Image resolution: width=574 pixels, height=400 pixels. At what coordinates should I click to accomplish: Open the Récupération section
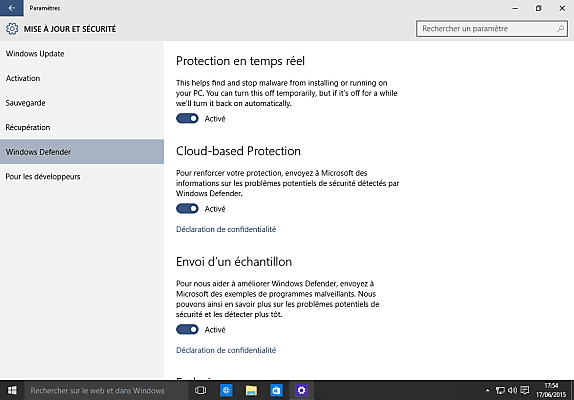coord(82,127)
